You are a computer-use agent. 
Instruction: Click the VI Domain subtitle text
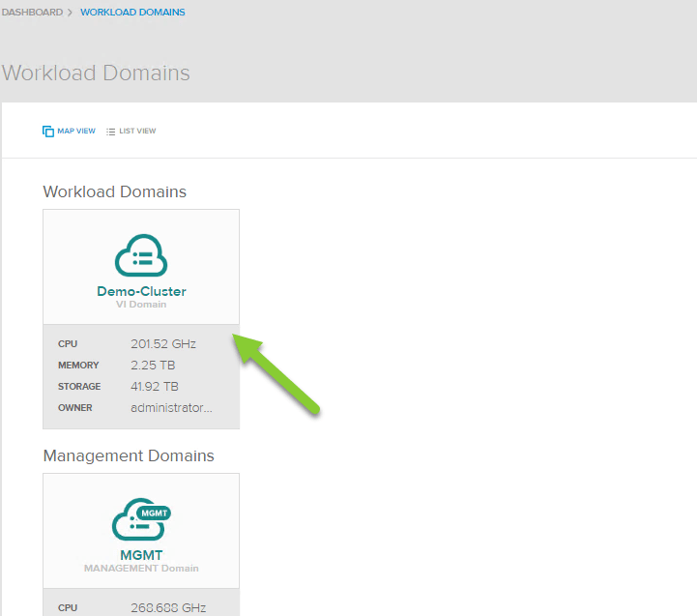point(141,305)
